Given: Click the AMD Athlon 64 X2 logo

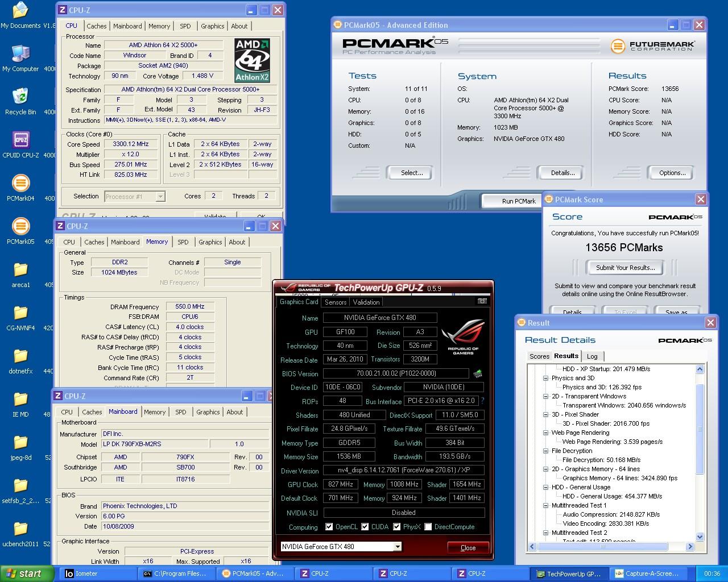Looking at the screenshot, I should [x=252, y=60].
